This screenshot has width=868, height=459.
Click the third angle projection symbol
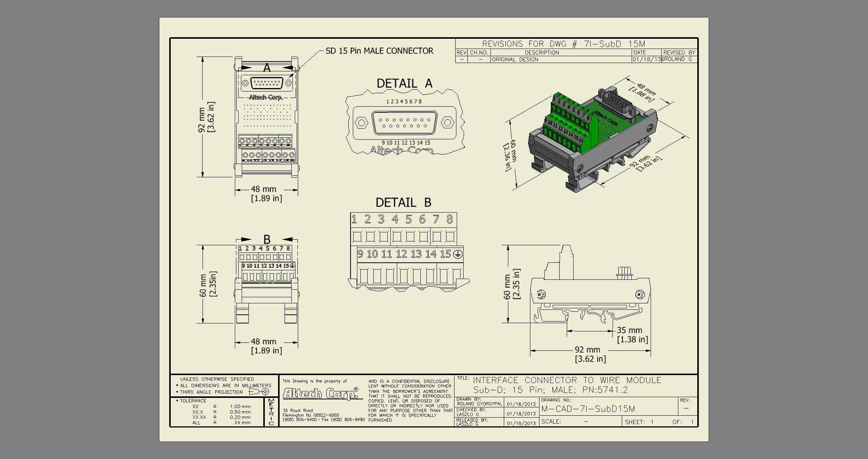(259, 391)
